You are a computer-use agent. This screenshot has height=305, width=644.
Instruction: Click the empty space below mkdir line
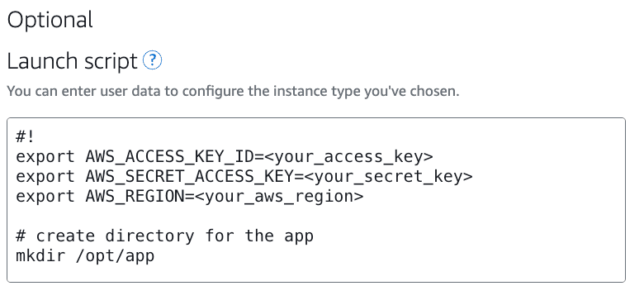pos(316,272)
